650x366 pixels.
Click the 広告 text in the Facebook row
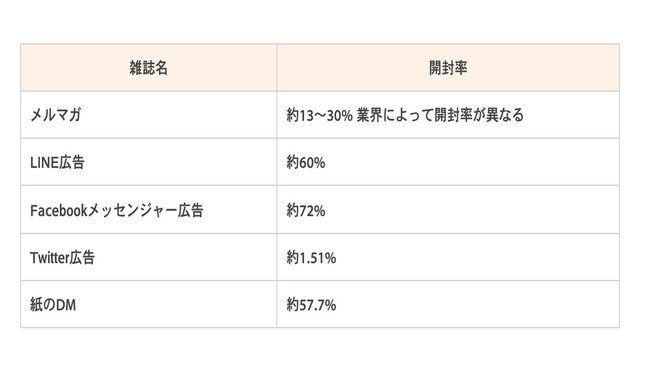click(191, 210)
